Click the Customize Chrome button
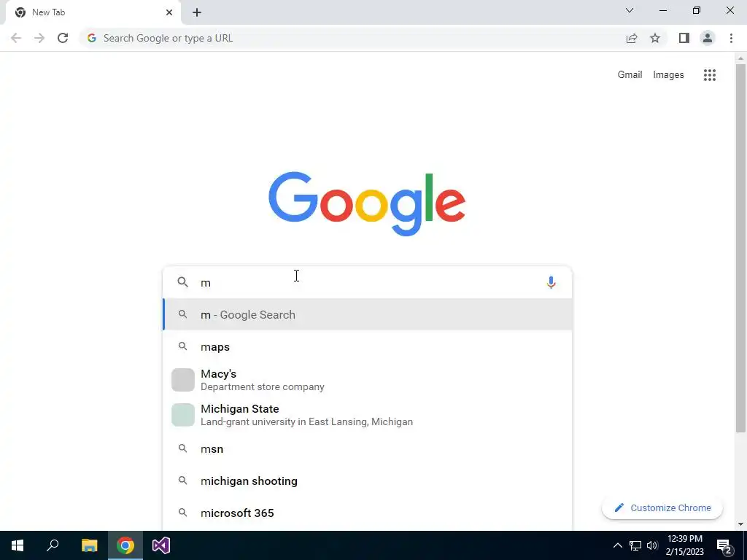 click(x=662, y=507)
